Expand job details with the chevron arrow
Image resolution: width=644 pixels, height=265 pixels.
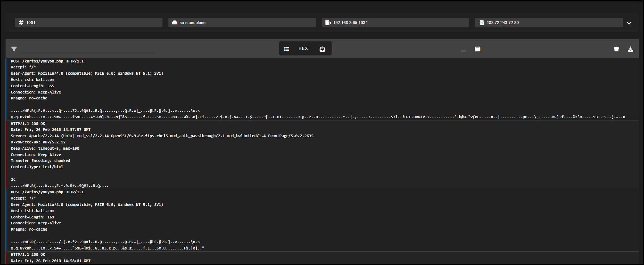click(629, 23)
